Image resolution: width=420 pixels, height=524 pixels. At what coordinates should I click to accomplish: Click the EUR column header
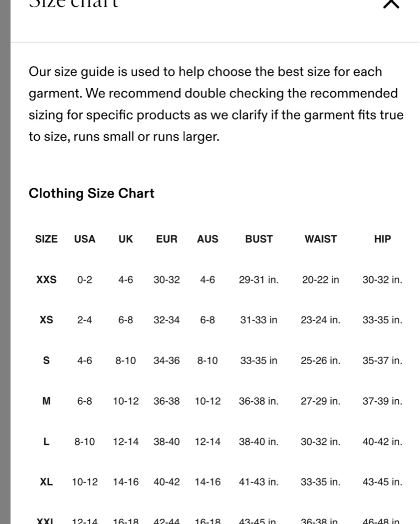point(167,239)
